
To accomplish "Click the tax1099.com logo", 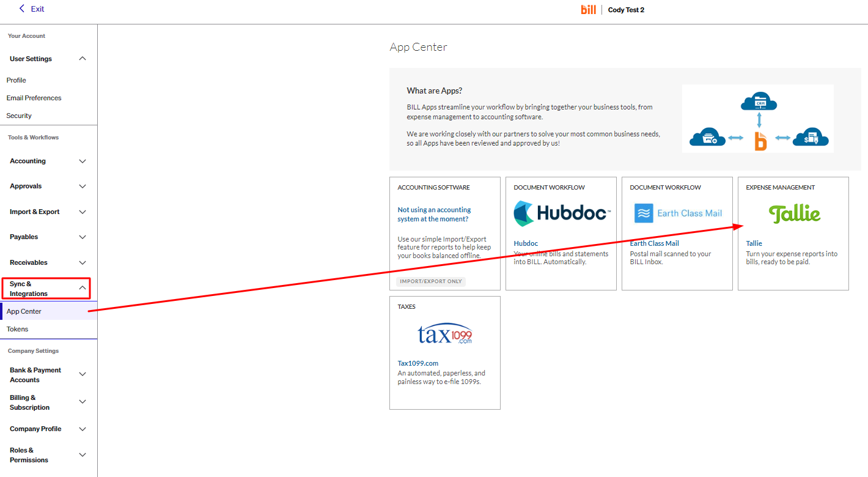I will tap(445, 334).
